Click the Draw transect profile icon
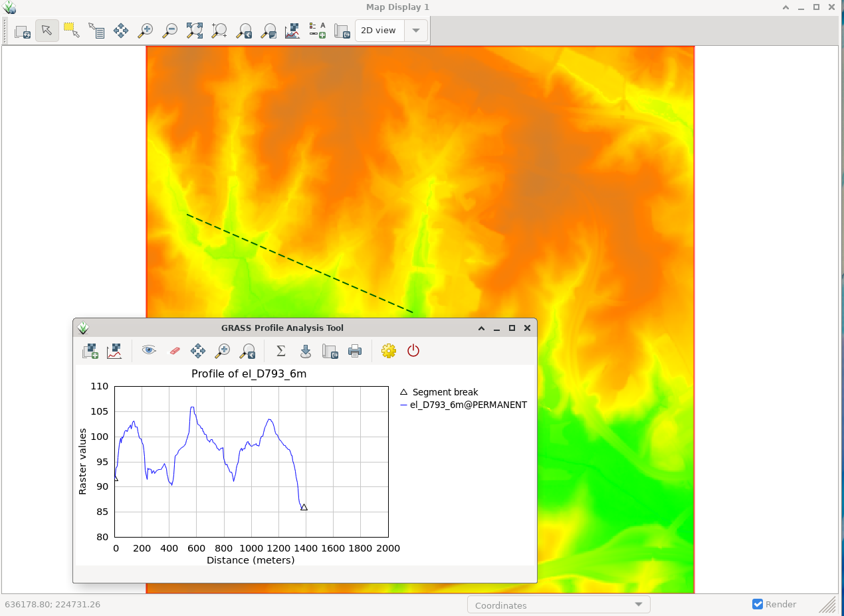Screen dimensions: 844x616 [114, 351]
